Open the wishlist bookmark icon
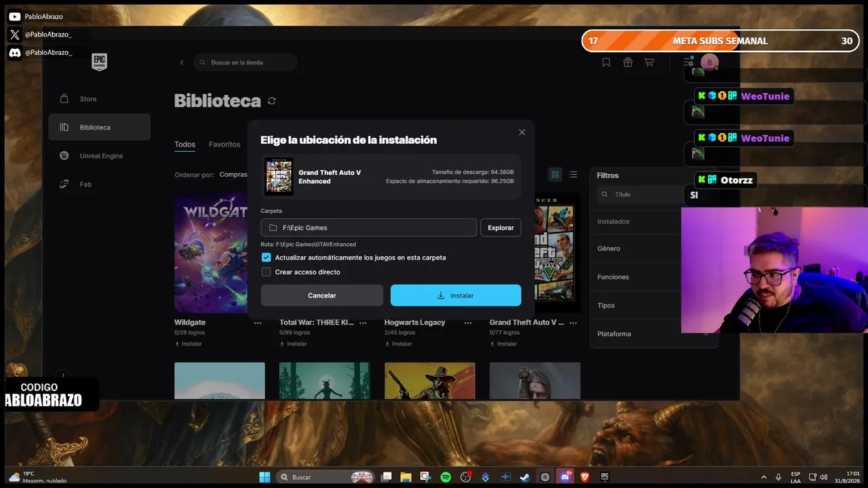Viewport: 868px width, 488px height. pos(606,62)
